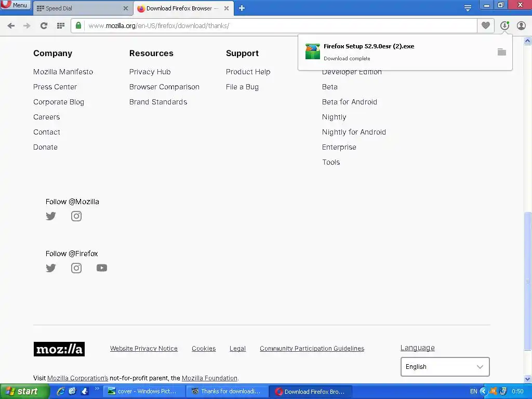Viewport: 532px width, 399px height.
Task: Open Mozilla's Twitter icon
Action: tap(51, 216)
